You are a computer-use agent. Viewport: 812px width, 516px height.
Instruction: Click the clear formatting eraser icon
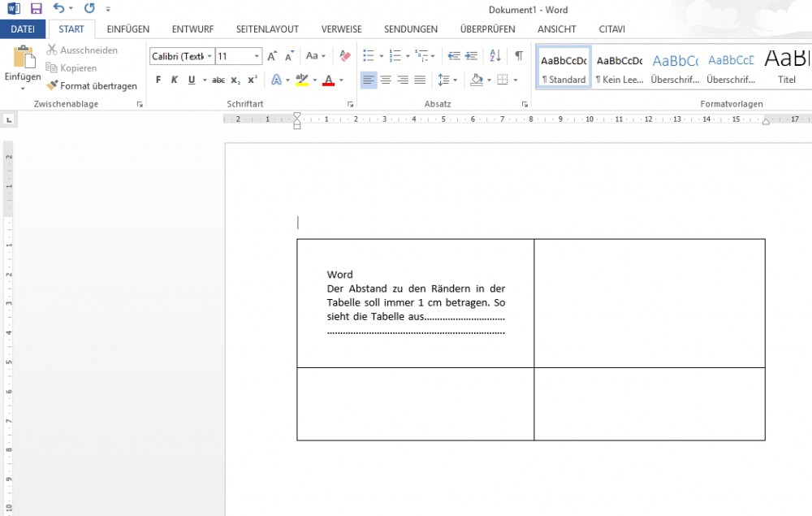click(x=345, y=56)
